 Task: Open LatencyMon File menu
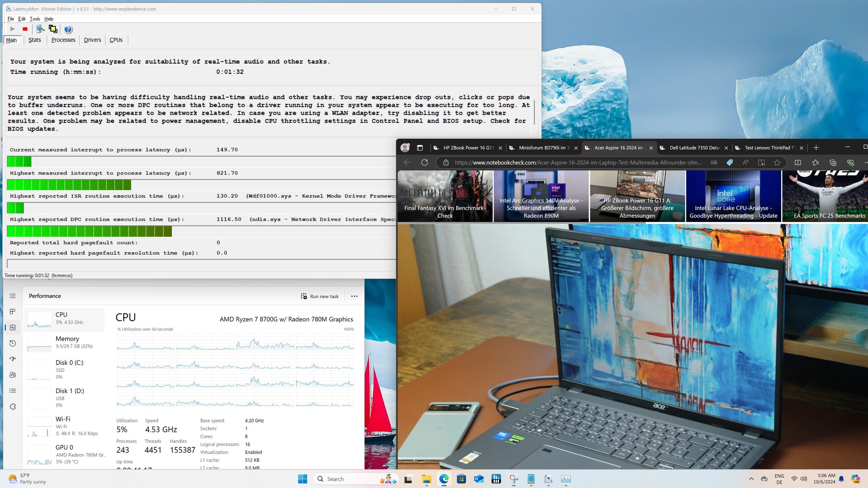point(11,19)
